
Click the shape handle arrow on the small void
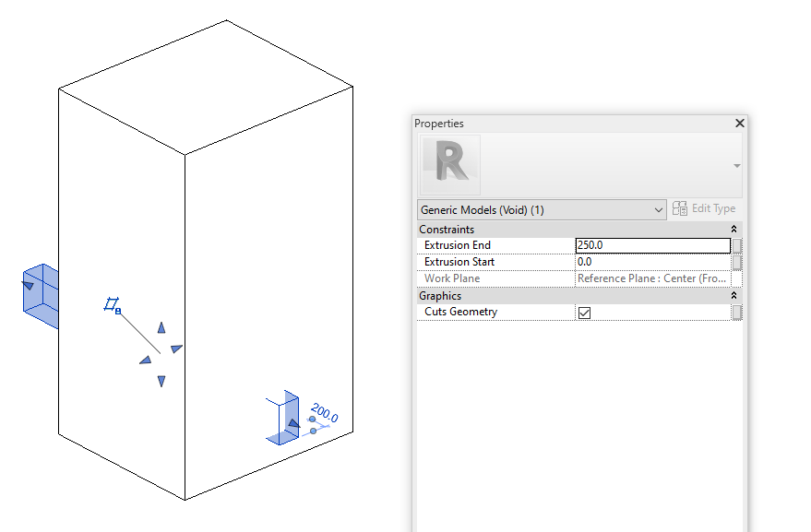click(293, 424)
